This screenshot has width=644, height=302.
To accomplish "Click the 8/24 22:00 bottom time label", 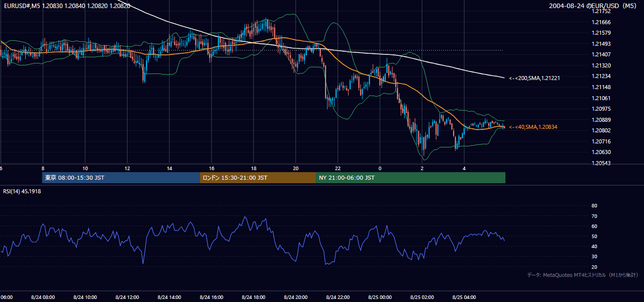I will pyautogui.click(x=338, y=297).
